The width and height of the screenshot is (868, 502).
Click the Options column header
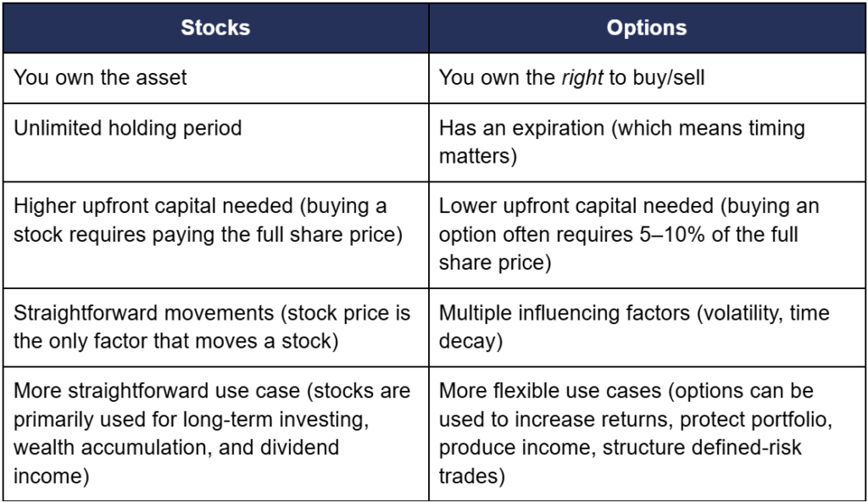(647, 28)
